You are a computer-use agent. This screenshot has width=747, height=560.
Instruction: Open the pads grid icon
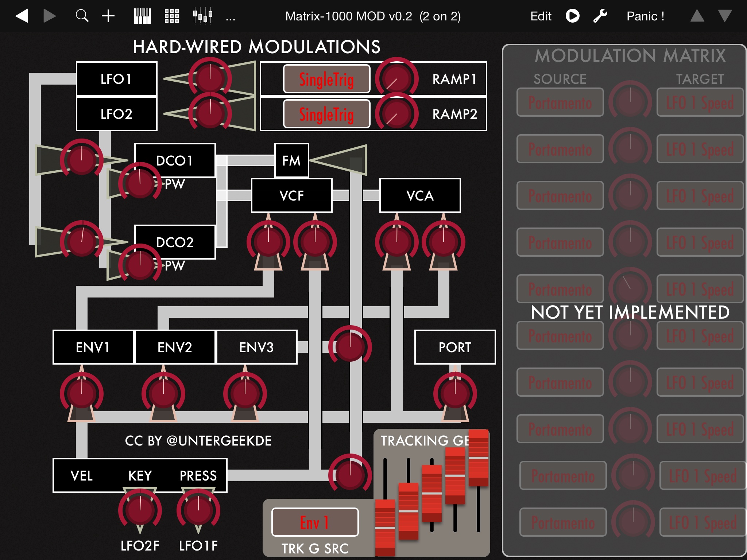(x=171, y=16)
